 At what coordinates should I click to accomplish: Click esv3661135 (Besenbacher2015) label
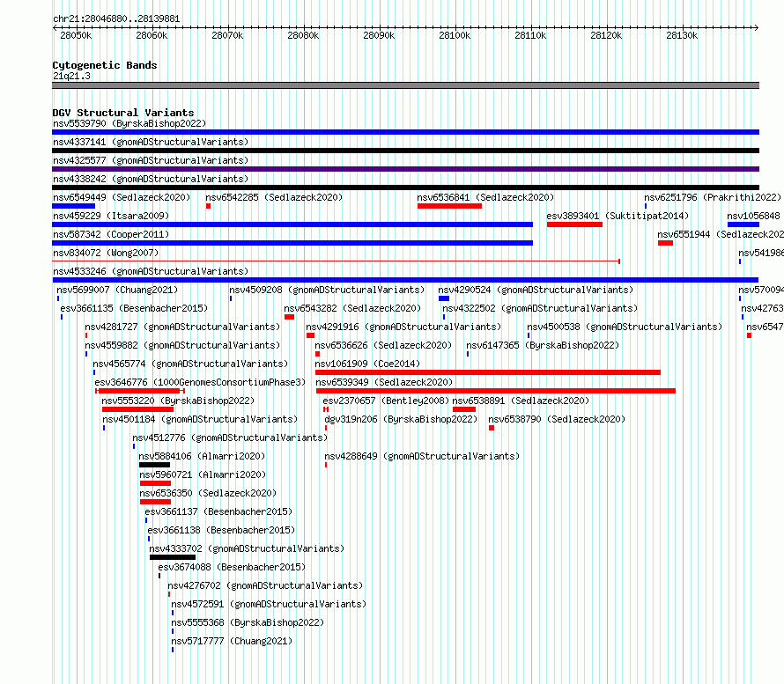[x=134, y=308]
